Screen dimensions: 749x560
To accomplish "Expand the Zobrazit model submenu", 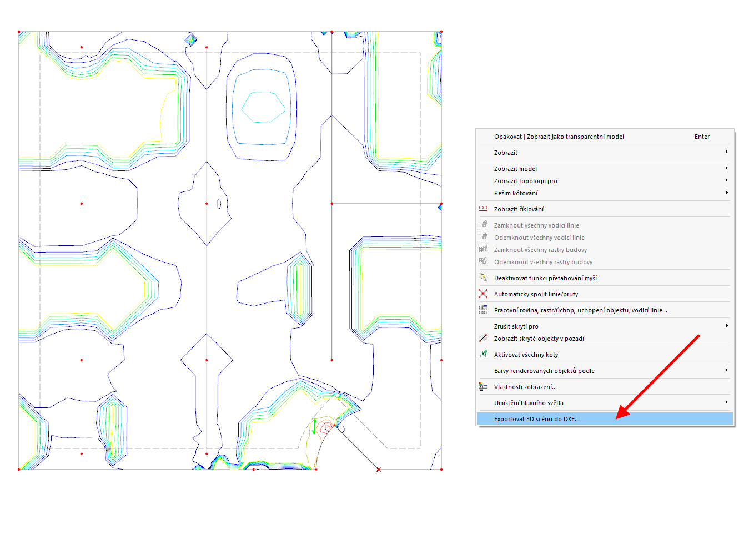I will tap(727, 168).
